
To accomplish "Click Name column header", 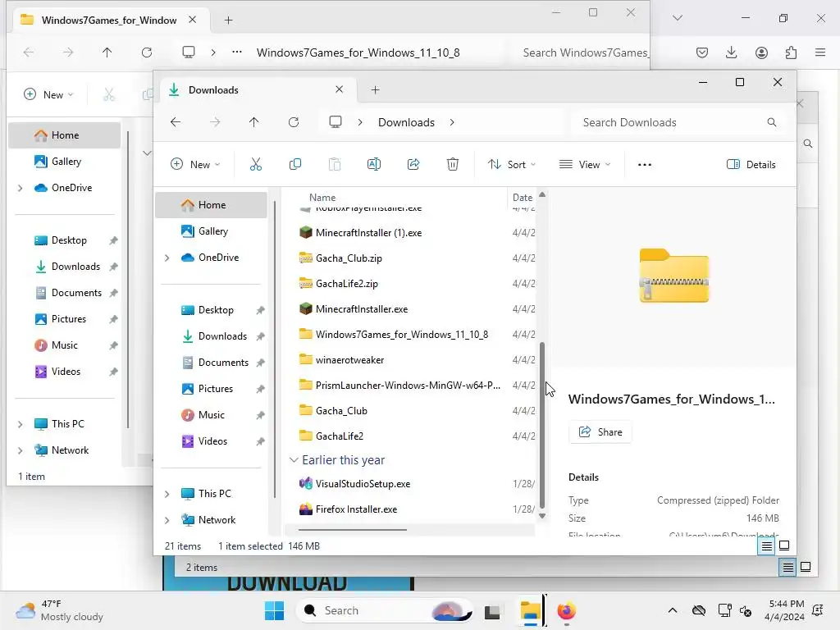I will click(322, 197).
